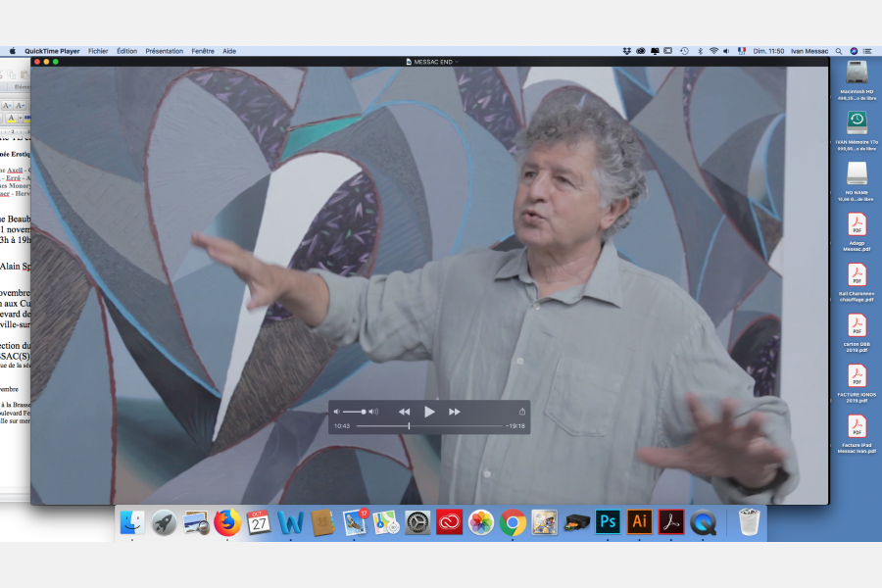Viewport: 882px width, 588px height.
Task: Open Photoshop from the Dock
Action: click(x=608, y=522)
